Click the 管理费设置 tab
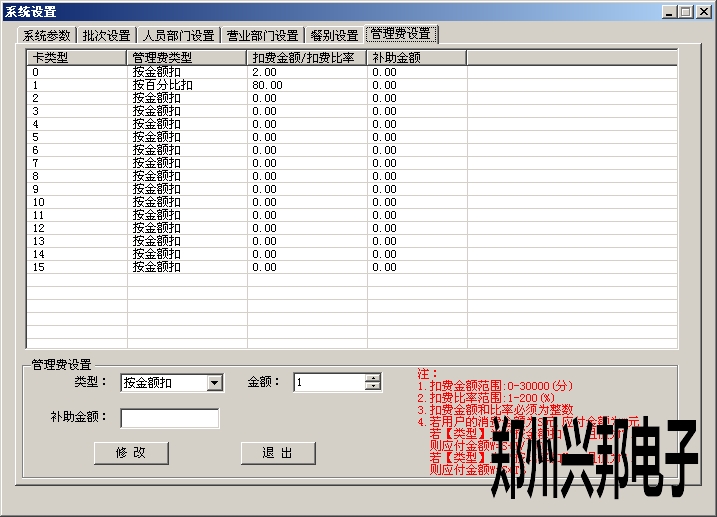This screenshot has height=517, width=717. [401, 34]
